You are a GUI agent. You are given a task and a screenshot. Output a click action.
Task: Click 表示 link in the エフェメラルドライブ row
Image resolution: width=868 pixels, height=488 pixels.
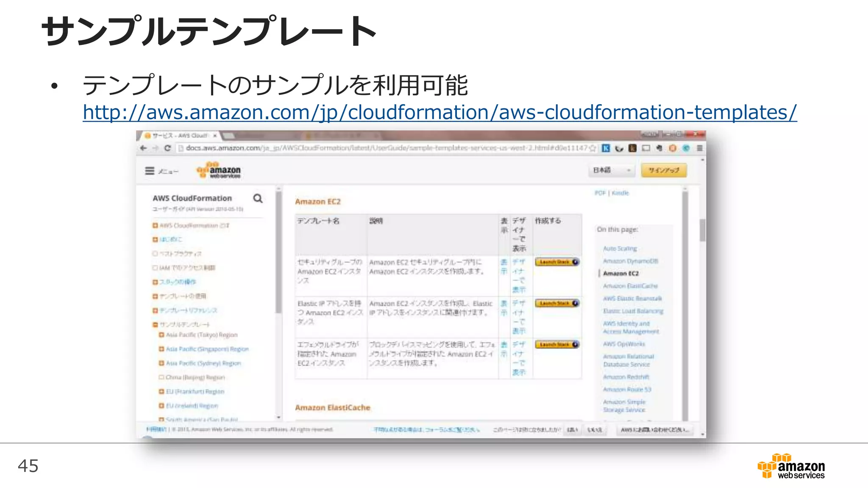tap(504, 349)
